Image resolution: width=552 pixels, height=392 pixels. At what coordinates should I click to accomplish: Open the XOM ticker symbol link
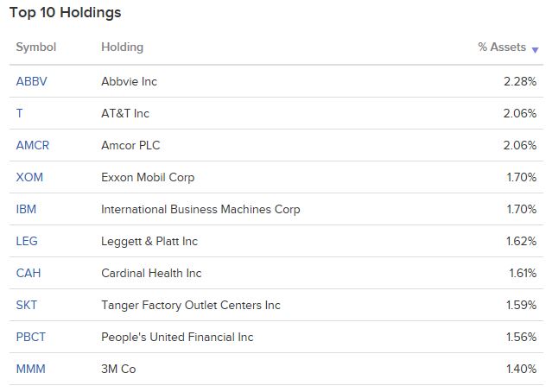coord(29,177)
